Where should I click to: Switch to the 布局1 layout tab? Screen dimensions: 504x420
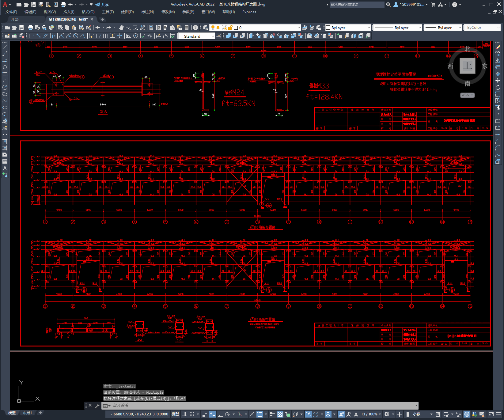click(27, 413)
